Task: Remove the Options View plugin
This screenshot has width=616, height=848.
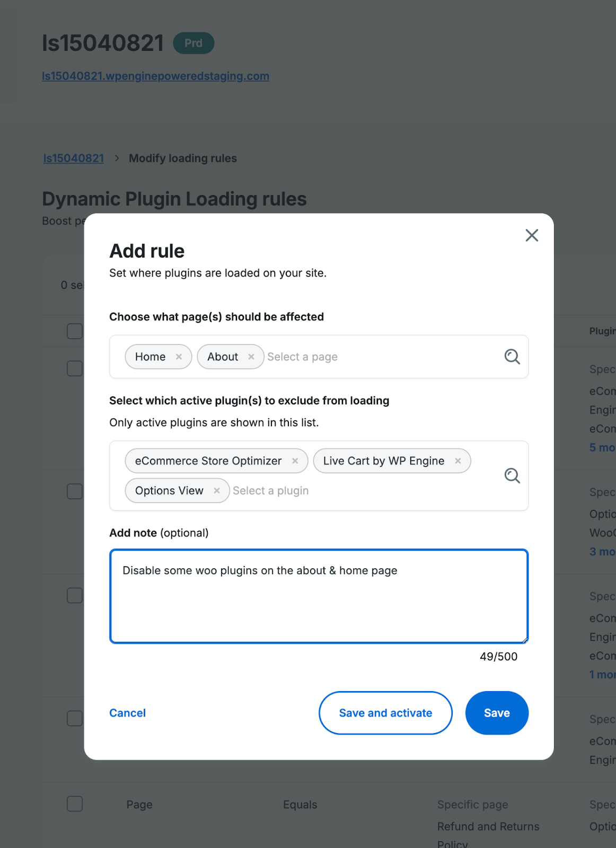Action: pyautogui.click(x=217, y=491)
